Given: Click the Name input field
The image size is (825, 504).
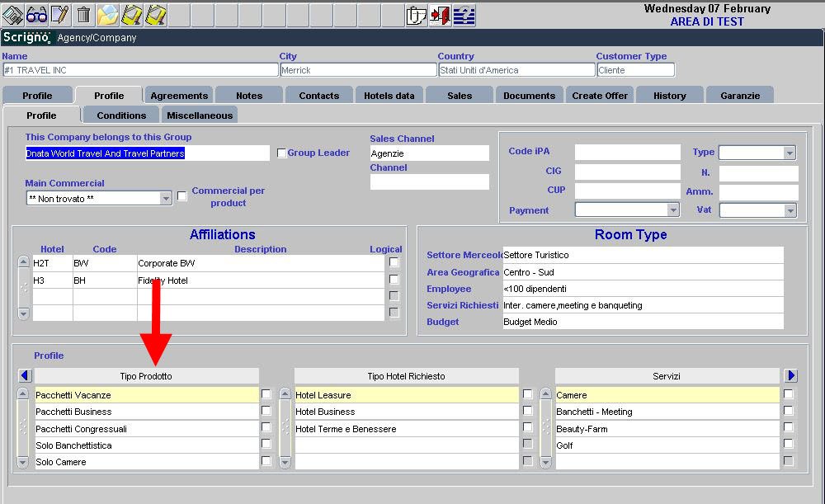Looking at the screenshot, I should [x=140, y=70].
